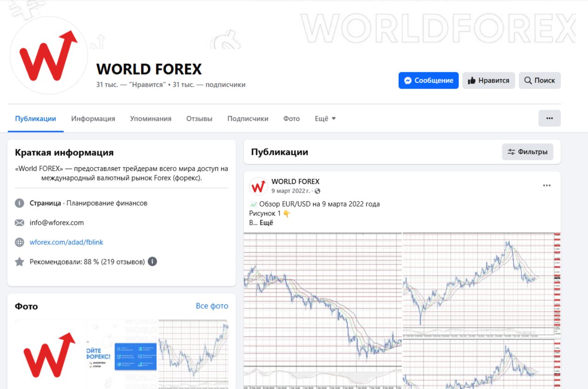Open the chart photo thumbnail in Фото
The height and width of the screenshot is (389, 588).
tap(194, 354)
